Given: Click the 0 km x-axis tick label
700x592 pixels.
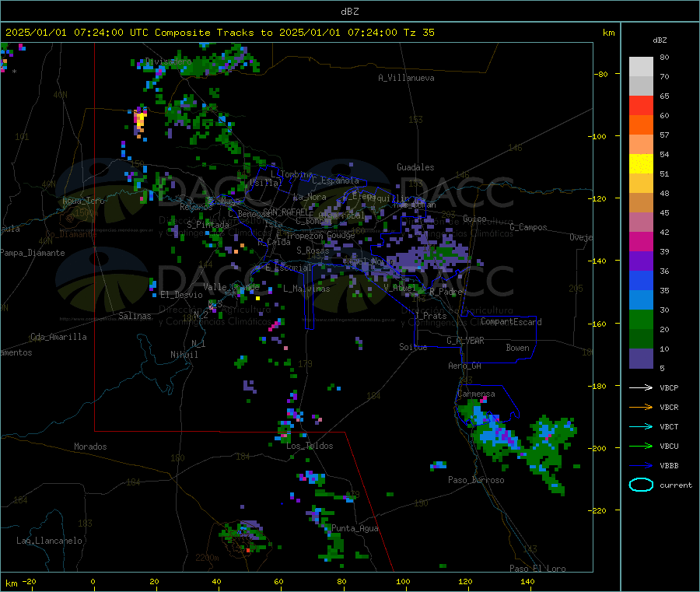Looking at the screenshot, I should (93, 581).
